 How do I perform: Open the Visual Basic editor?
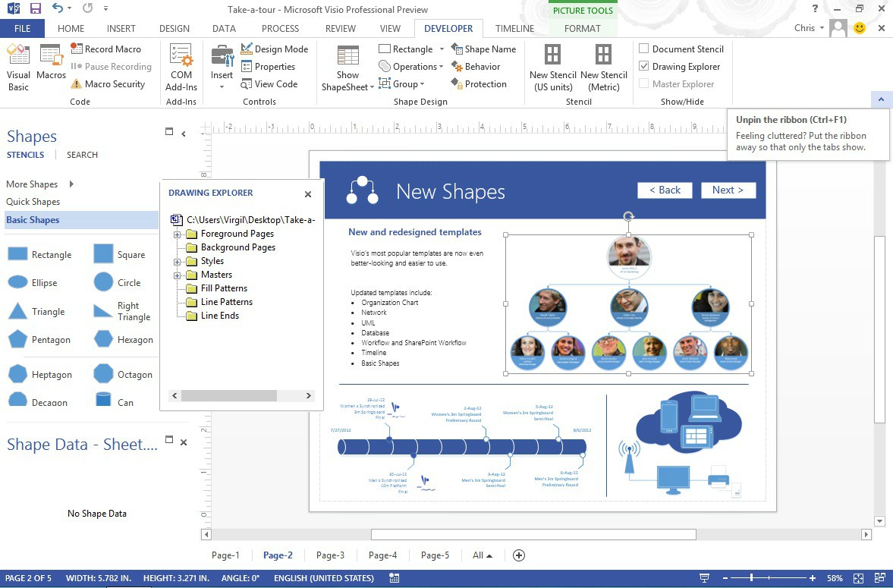point(18,66)
